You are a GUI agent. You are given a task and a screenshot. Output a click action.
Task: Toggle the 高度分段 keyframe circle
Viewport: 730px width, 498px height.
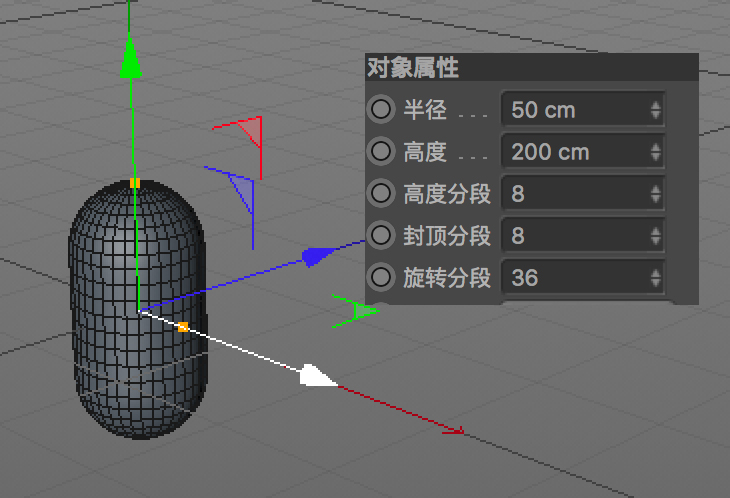[x=381, y=193]
